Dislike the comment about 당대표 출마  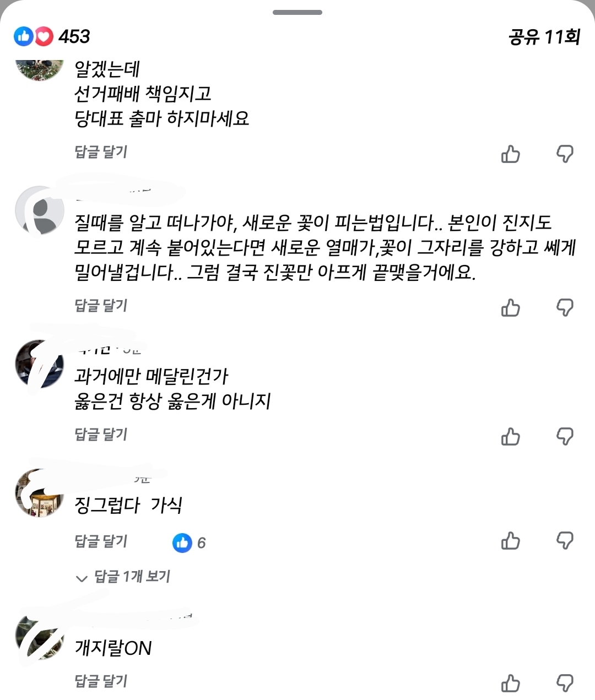(565, 154)
